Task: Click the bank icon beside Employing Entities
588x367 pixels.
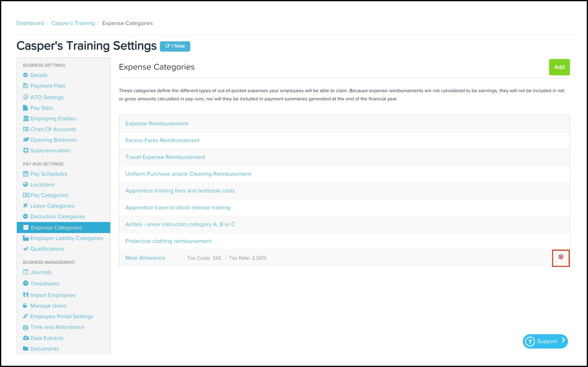Action: [26, 118]
